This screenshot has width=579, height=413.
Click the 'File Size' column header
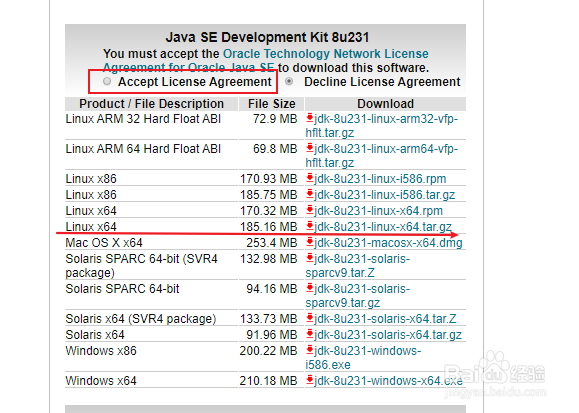pyautogui.click(x=272, y=104)
